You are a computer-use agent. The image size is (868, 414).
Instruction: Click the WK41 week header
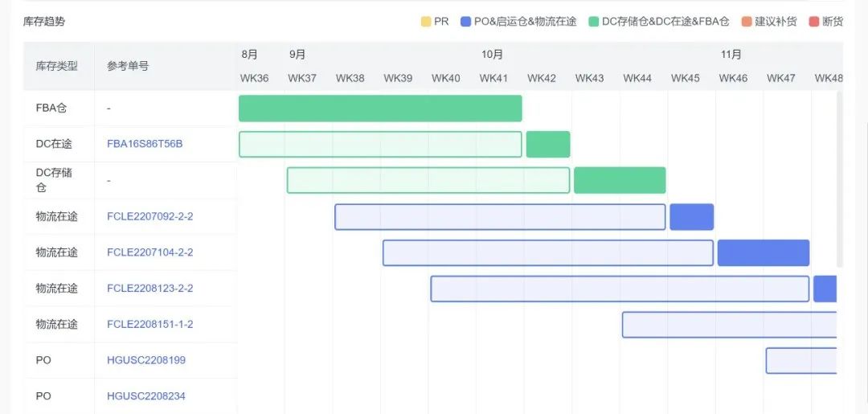[x=493, y=78]
